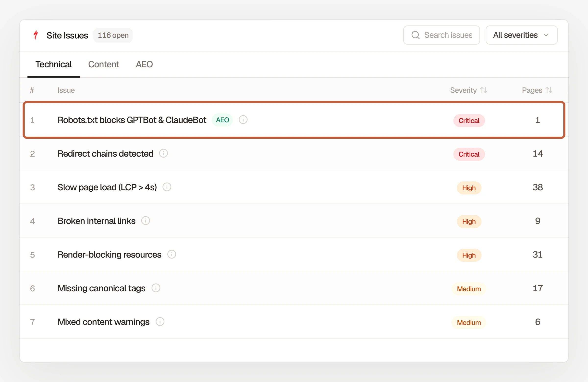Click pages count 31 for Render-blocking resources

tap(537, 255)
